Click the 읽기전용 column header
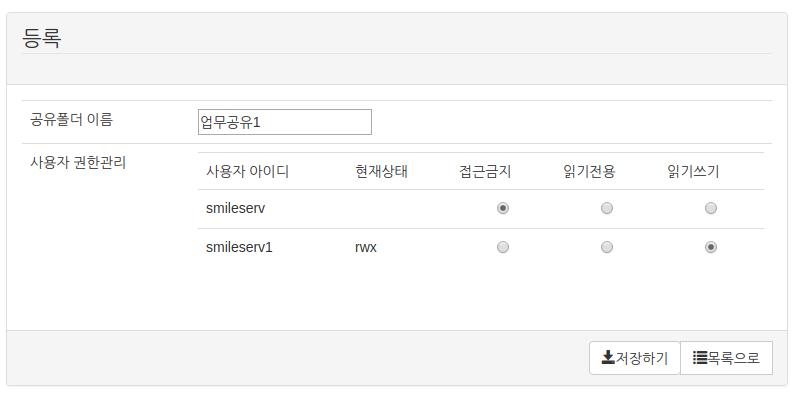This screenshot has height=394, width=795. [x=589, y=171]
